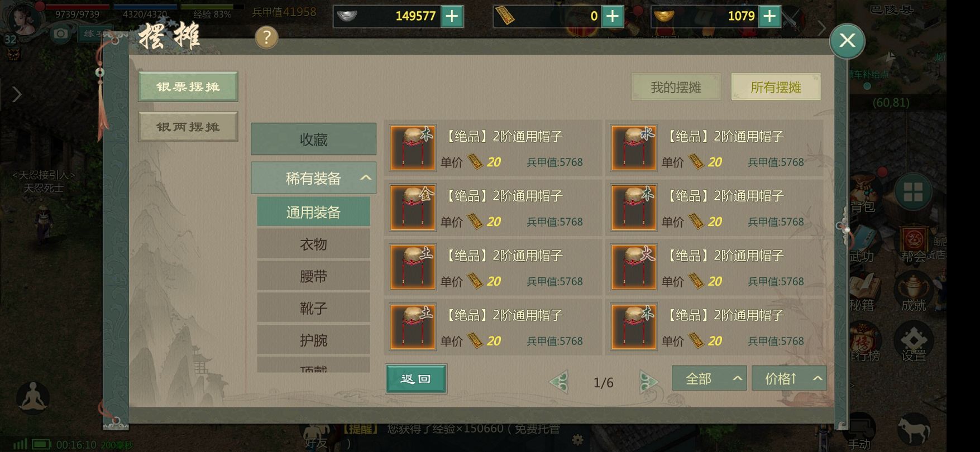Open the 成就 achievements icon
Image resolution: width=980 pixels, height=452 pixels.
(x=914, y=292)
